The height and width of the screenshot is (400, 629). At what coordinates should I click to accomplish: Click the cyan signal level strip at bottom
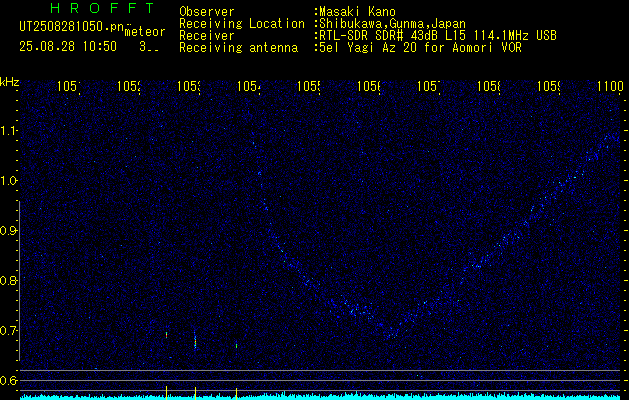coord(321,396)
